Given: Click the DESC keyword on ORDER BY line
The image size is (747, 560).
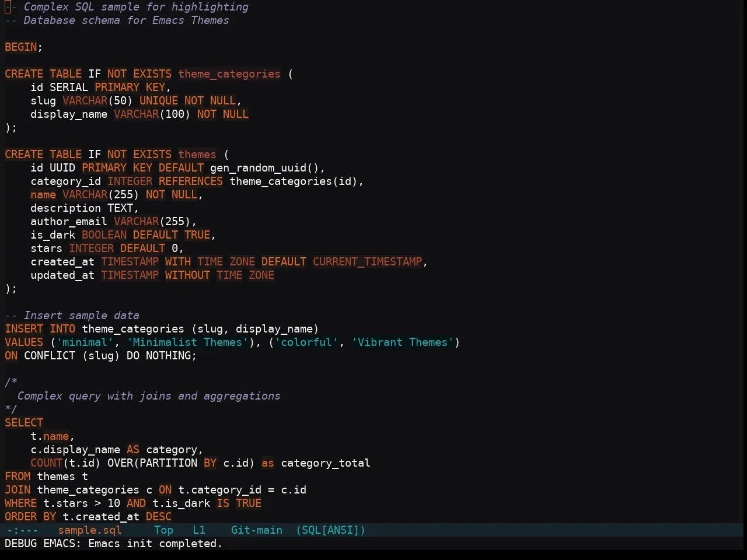Looking at the screenshot, I should pos(159,517).
